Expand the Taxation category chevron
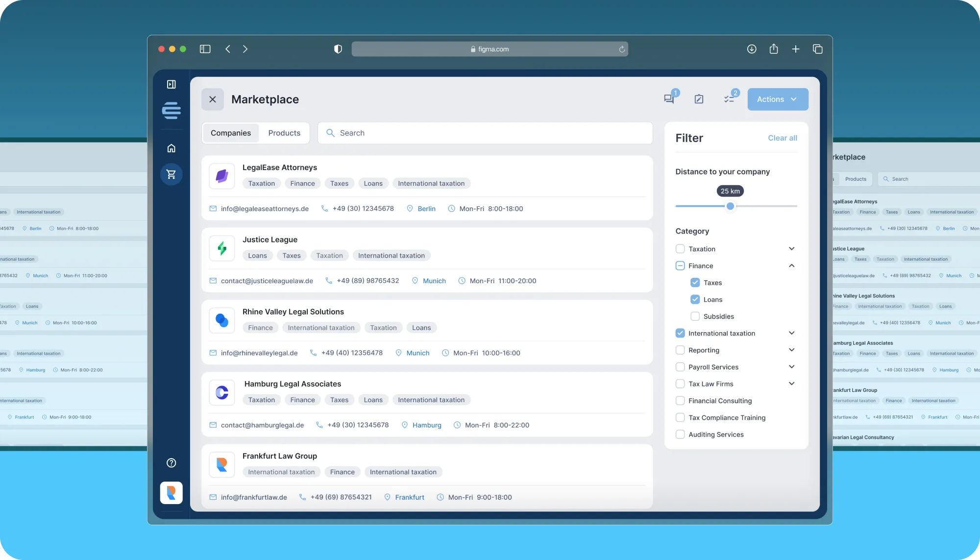The height and width of the screenshot is (560, 980). [x=791, y=249]
